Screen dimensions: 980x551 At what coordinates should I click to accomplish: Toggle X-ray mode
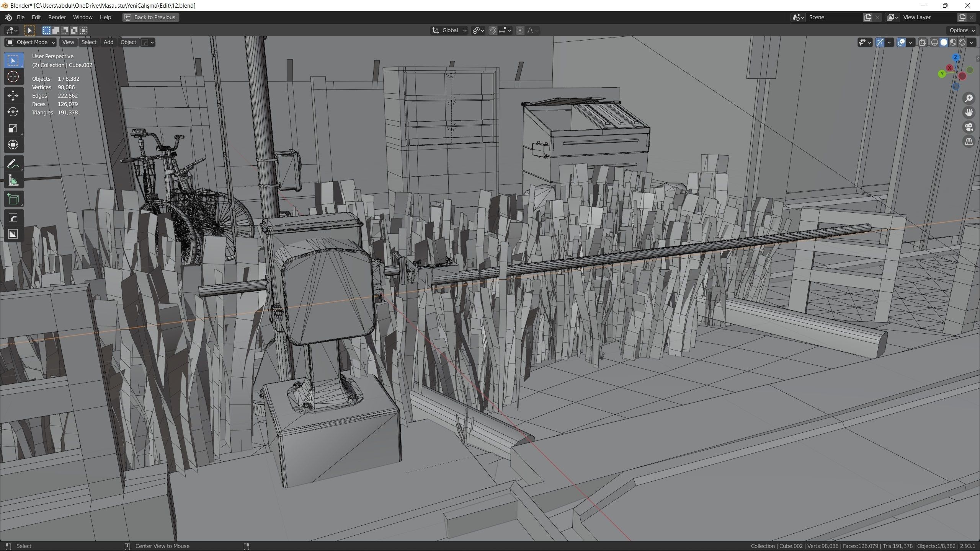(x=923, y=42)
